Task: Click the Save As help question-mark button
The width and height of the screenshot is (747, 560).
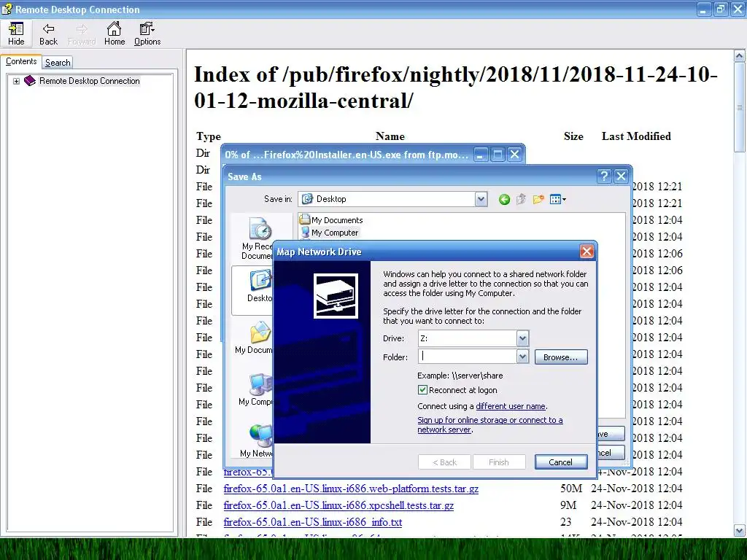Action: click(603, 176)
